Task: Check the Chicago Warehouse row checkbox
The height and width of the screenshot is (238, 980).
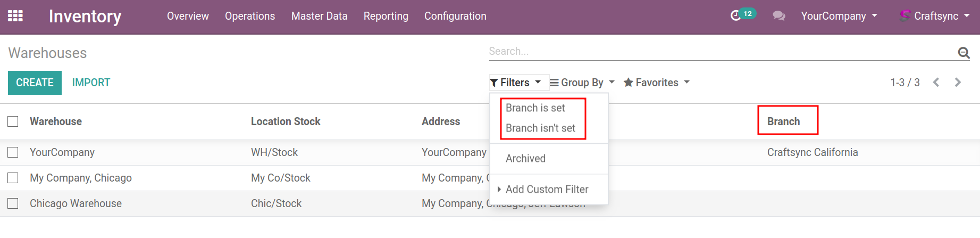Action: point(13,203)
